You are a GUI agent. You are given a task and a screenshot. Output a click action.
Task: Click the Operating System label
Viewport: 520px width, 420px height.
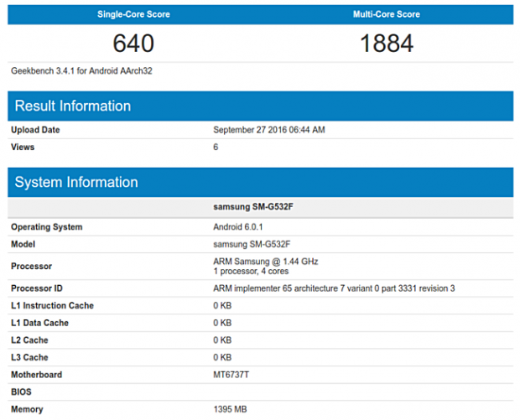(46, 227)
